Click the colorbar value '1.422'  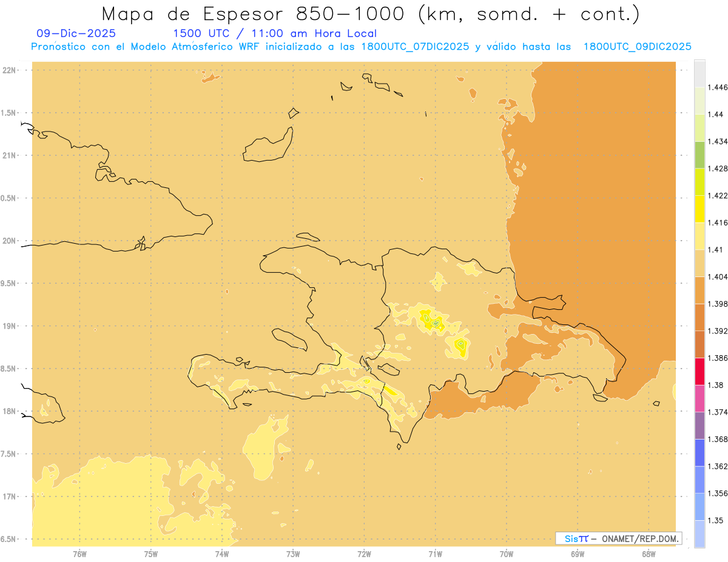[717, 195]
